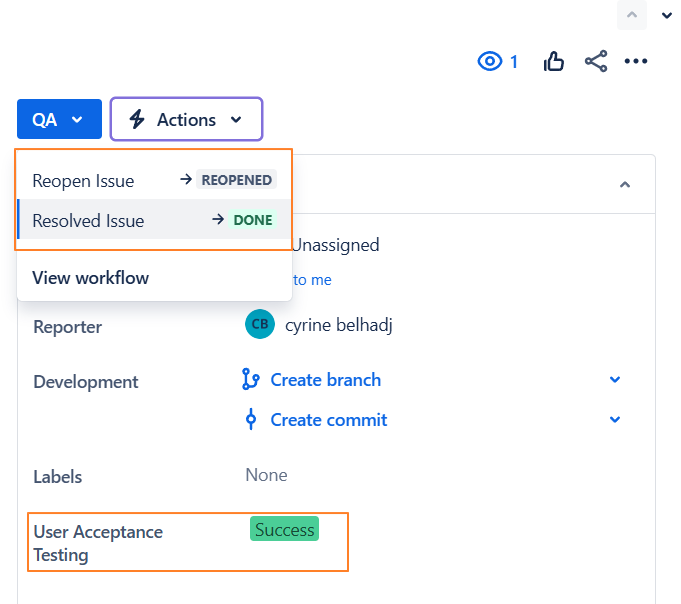Click the Create branch link
This screenshot has width=681, height=604.
click(325, 380)
